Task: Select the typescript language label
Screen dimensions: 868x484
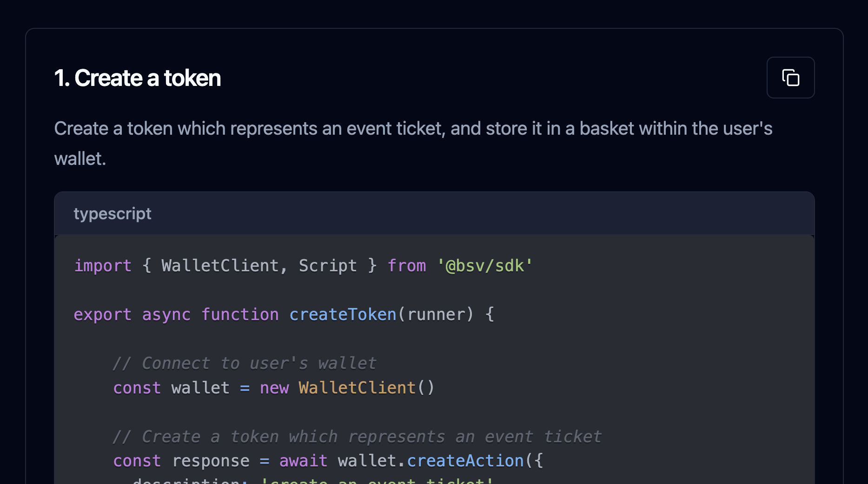Action: (113, 213)
